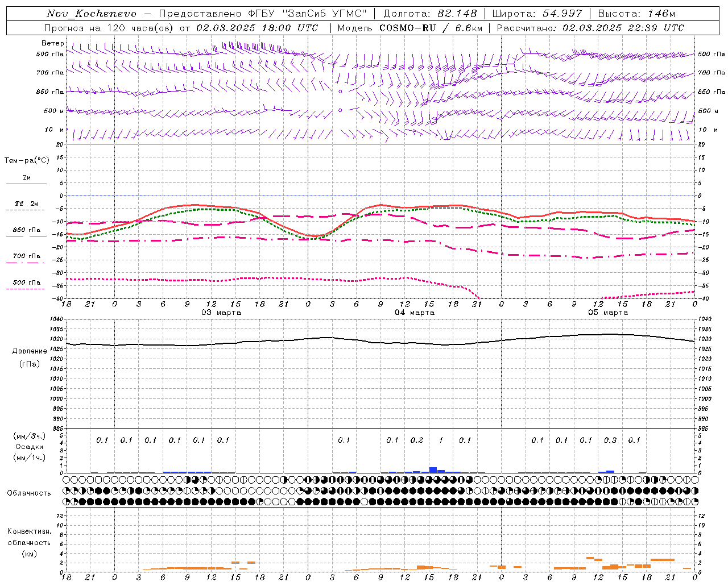Click the precipitation value 0.3
This screenshot has width=728, height=582.
610,440
